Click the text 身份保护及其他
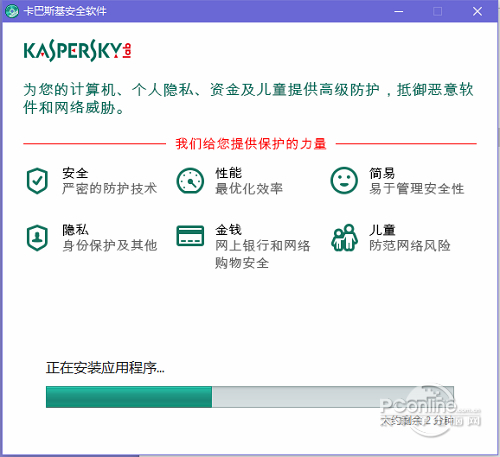This screenshot has height=457, width=500. tap(110, 246)
